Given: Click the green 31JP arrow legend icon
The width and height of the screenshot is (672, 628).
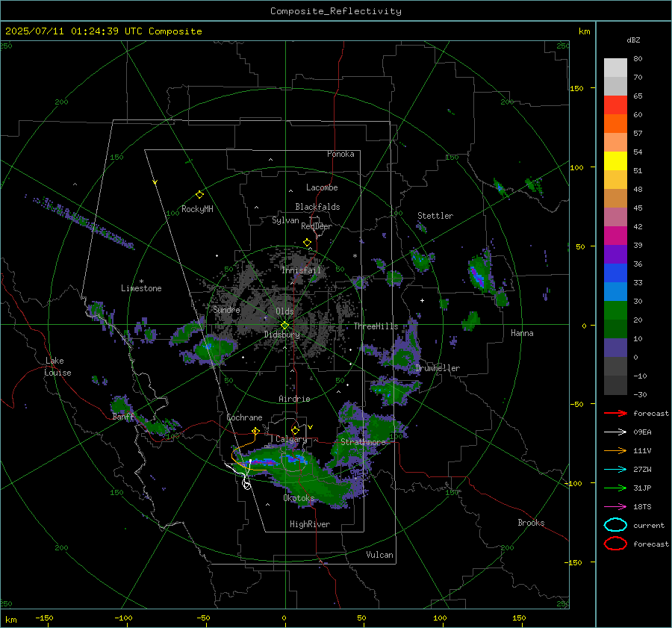Looking at the screenshot, I should [x=615, y=488].
